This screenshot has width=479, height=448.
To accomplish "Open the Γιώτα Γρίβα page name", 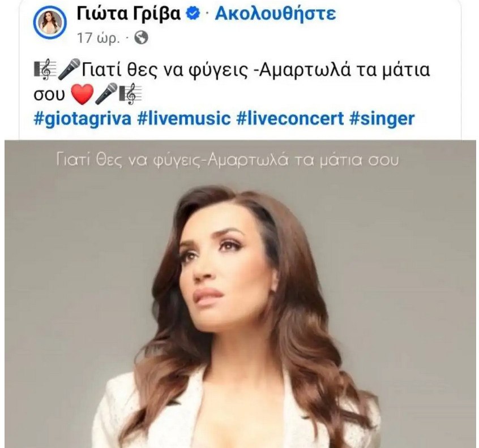I will pos(129,14).
